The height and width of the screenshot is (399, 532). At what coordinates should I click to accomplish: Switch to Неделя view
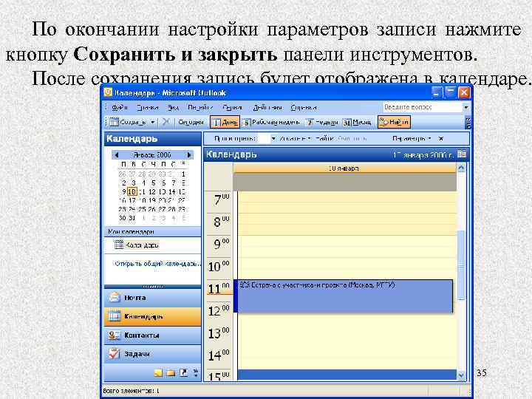(322, 122)
